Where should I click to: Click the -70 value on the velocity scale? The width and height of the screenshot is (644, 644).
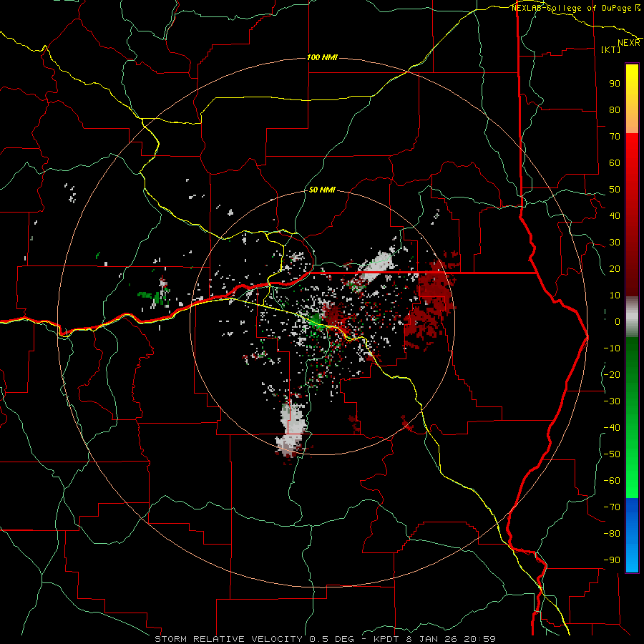point(612,507)
